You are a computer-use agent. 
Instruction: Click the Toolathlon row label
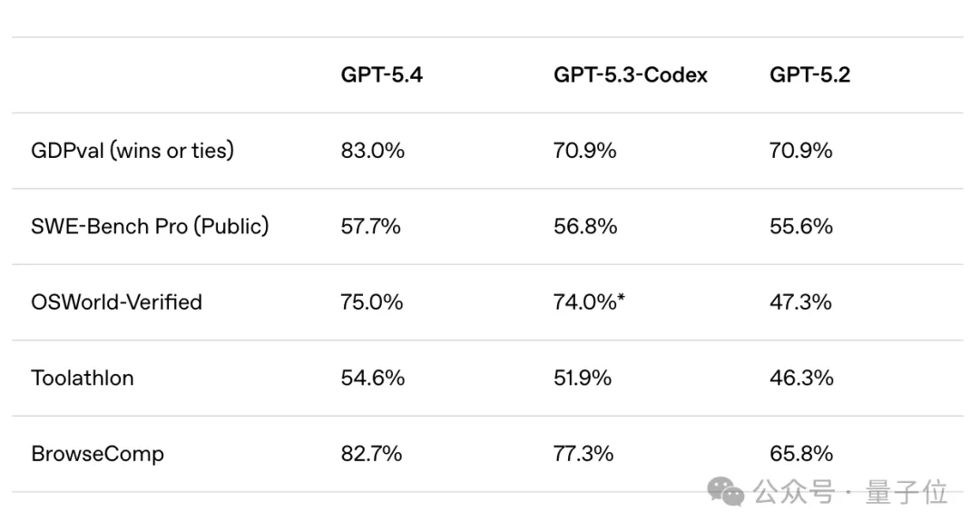click(x=83, y=378)
